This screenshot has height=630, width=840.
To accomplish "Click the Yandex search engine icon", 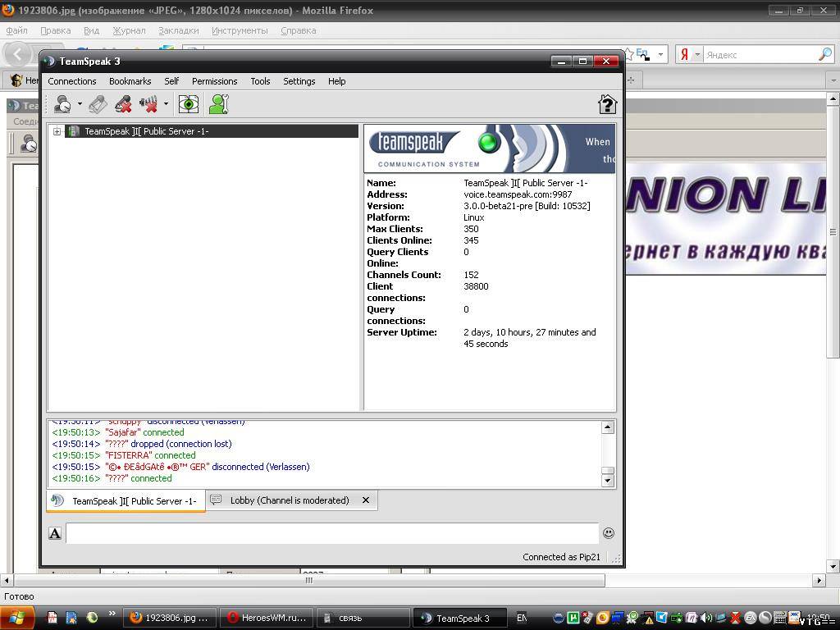I will point(685,54).
